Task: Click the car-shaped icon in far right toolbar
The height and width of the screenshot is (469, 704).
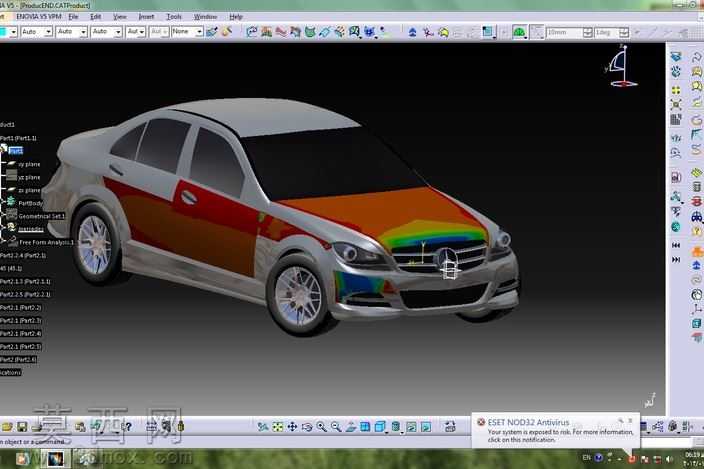Action: pos(696,217)
